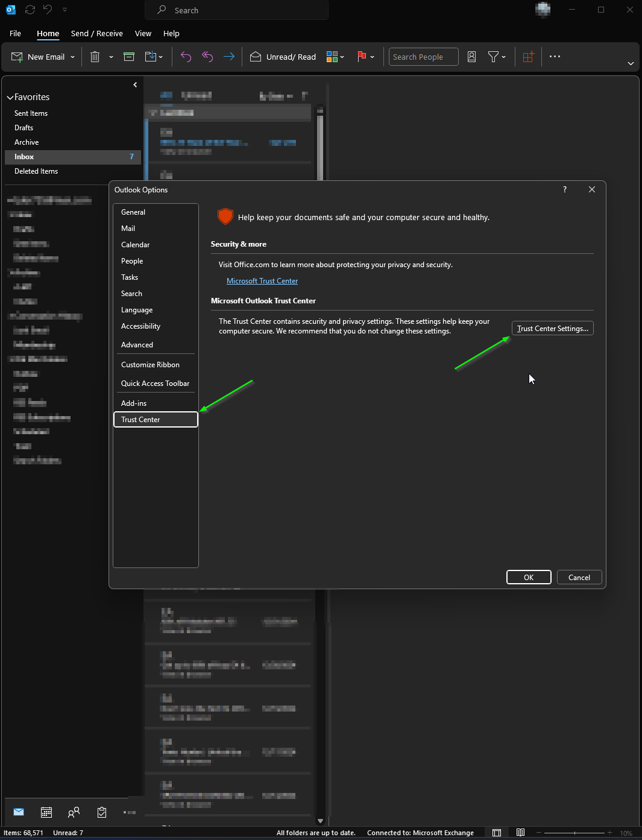Viewport: 642px width, 840px height.
Task: Switch to the Send / Receive tab
Action: 96,33
